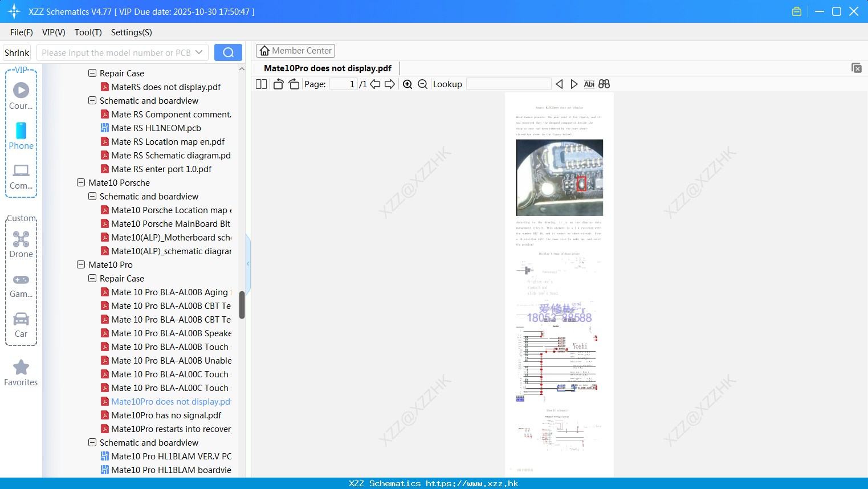Open the model number dropdown arrow
Screen dimensions: 868x489
point(199,52)
